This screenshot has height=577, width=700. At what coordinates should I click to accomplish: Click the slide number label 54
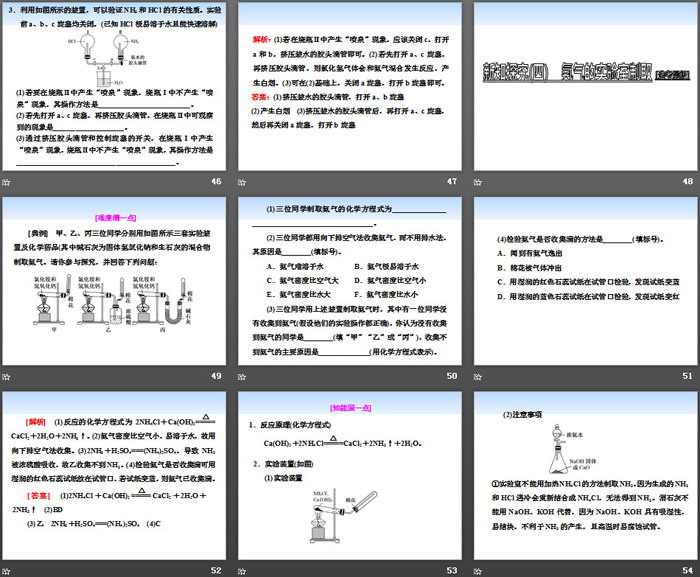click(x=685, y=570)
